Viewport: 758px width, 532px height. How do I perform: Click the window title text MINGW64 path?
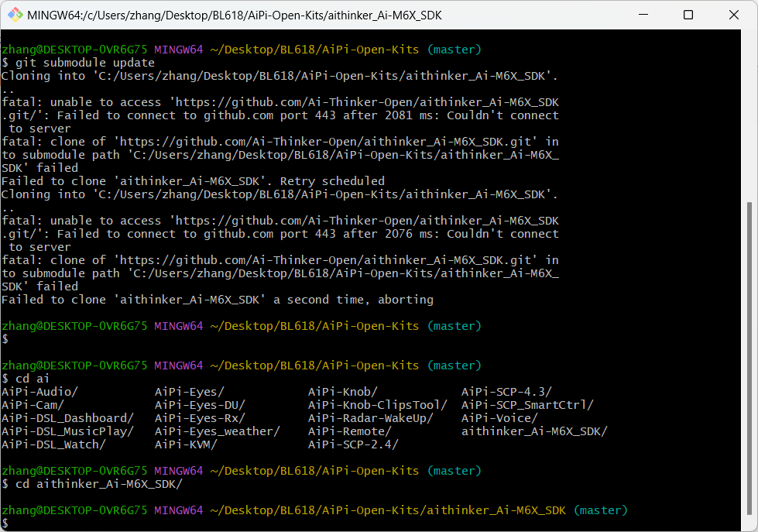(x=235, y=15)
